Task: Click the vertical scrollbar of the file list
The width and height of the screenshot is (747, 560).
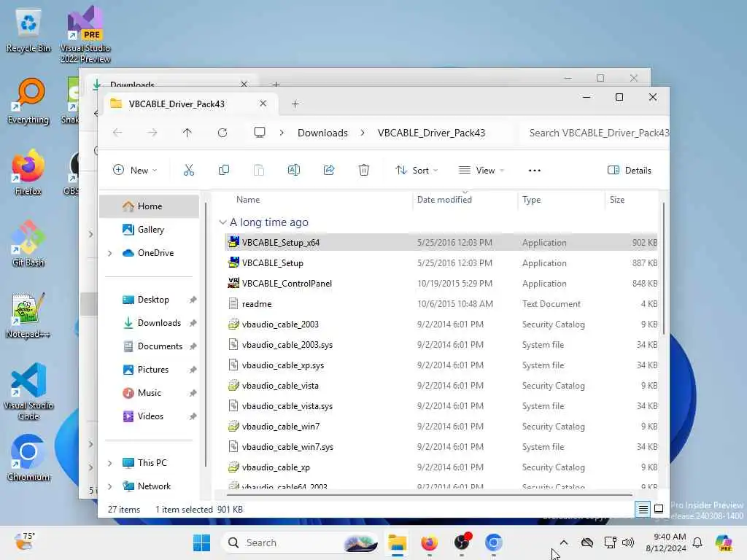Action: [663, 267]
